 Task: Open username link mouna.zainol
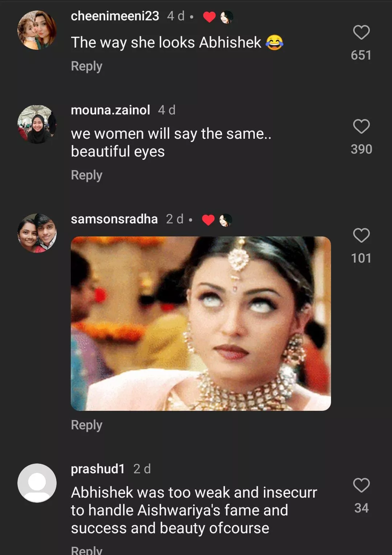click(110, 110)
